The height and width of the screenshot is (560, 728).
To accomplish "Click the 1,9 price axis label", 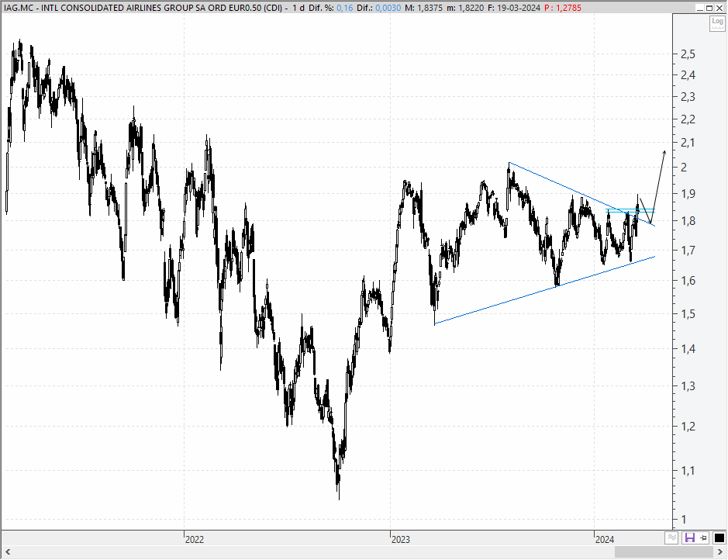I will [688, 194].
